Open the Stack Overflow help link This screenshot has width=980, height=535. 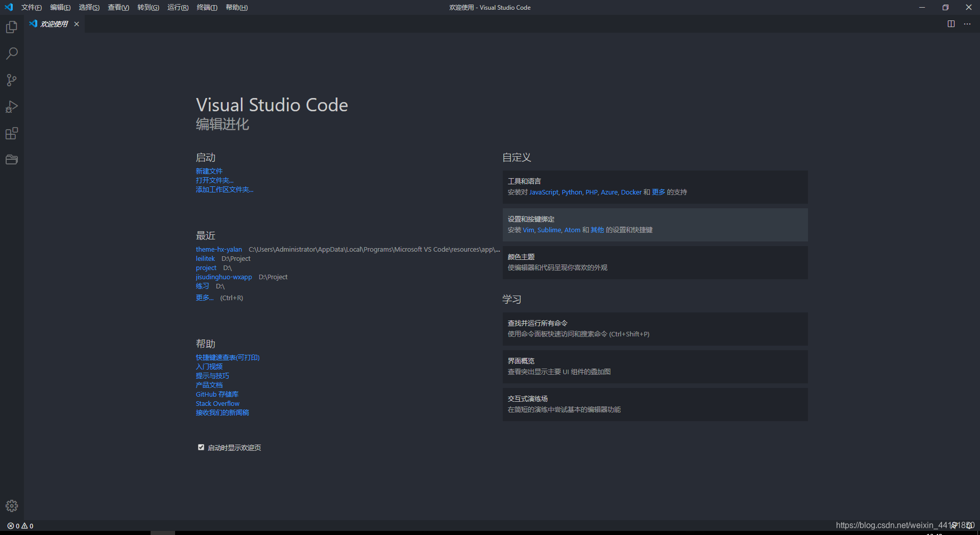coord(217,403)
